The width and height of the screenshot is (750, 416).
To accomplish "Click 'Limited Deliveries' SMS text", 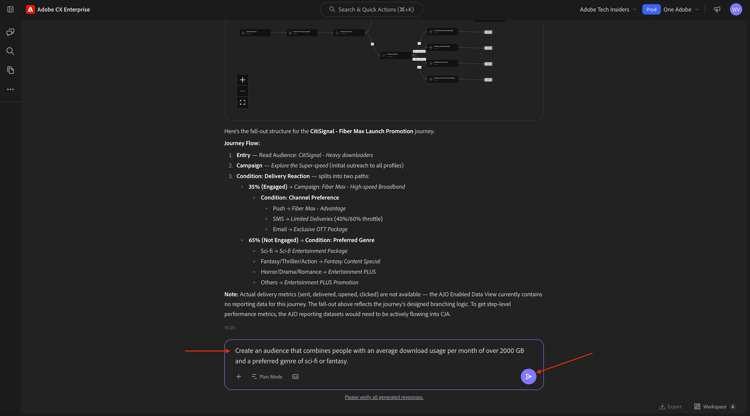I will tap(311, 219).
